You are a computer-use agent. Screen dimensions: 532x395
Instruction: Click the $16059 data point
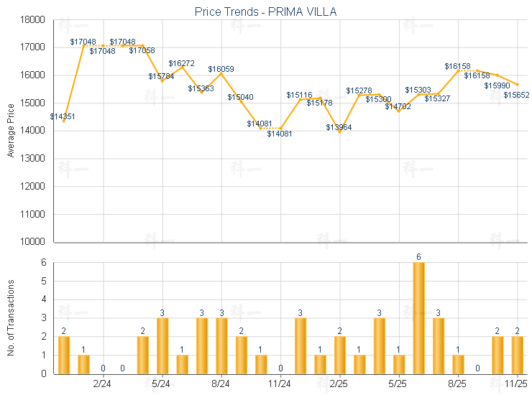click(x=221, y=73)
